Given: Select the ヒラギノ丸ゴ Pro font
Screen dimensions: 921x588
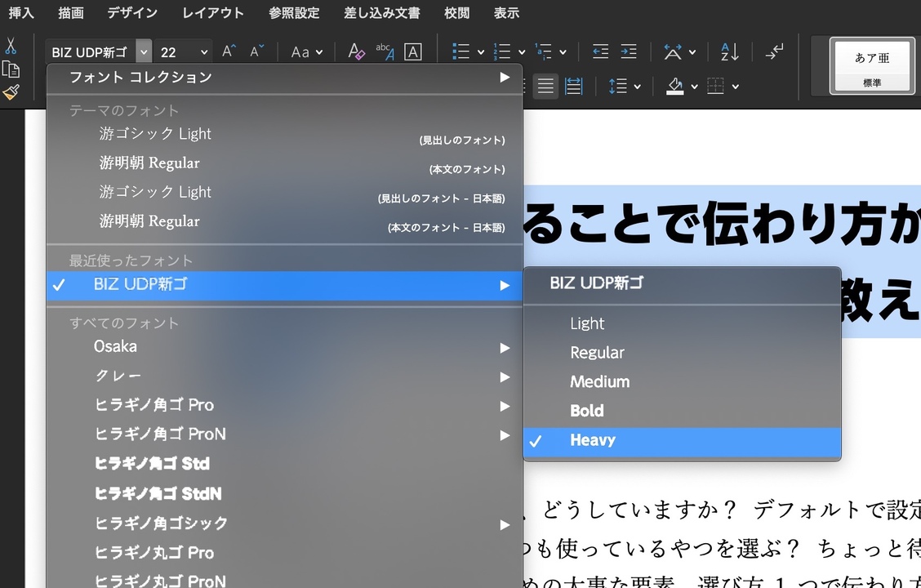Looking at the screenshot, I should pos(284,554).
